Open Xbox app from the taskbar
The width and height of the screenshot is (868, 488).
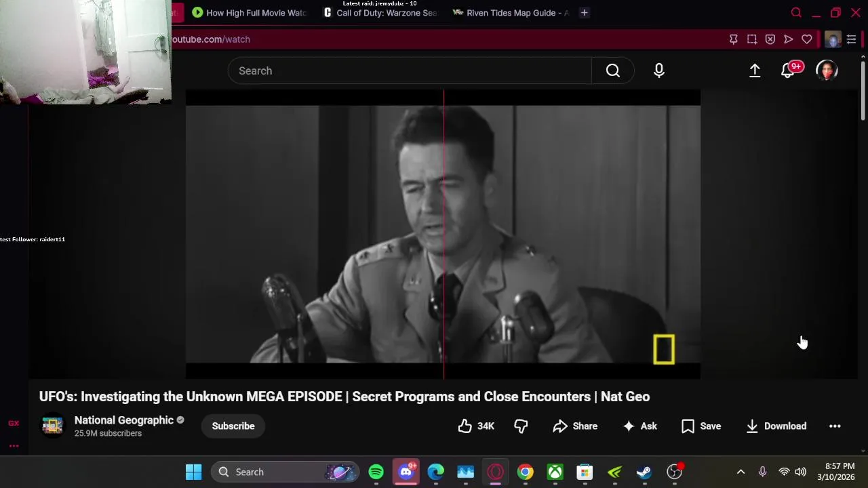[555, 472]
